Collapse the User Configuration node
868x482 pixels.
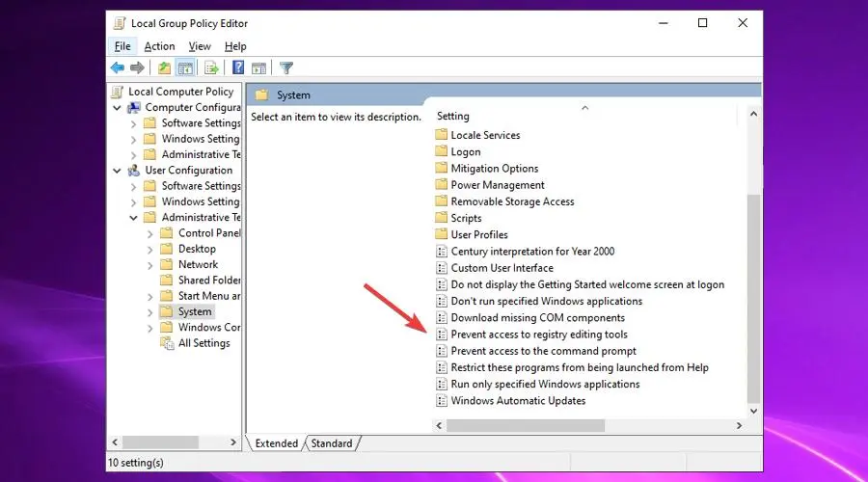click(x=117, y=171)
